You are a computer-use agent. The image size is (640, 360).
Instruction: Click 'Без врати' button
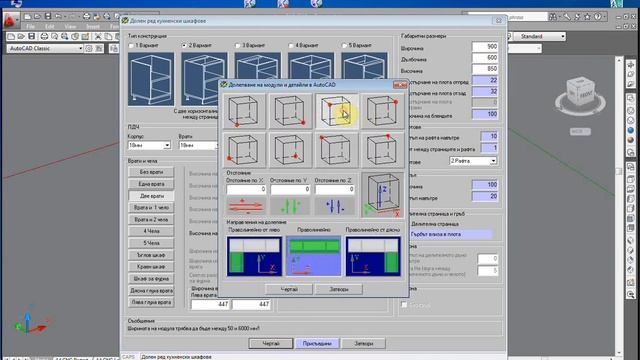pyautogui.click(x=151, y=172)
